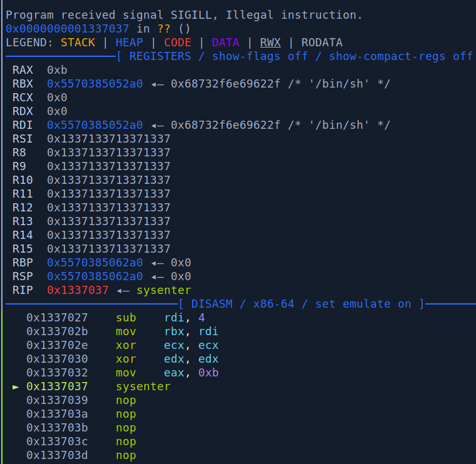
Task: Click the red CODE legend label
Action: point(178,43)
